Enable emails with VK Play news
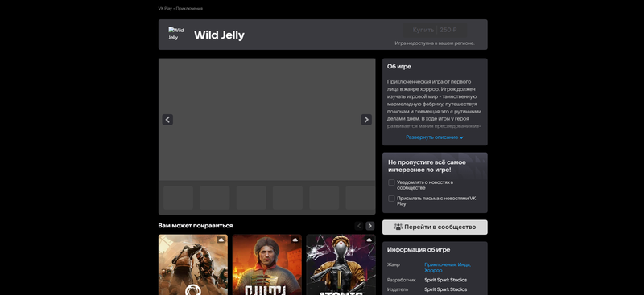This screenshot has width=644, height=295. point(391,199)
